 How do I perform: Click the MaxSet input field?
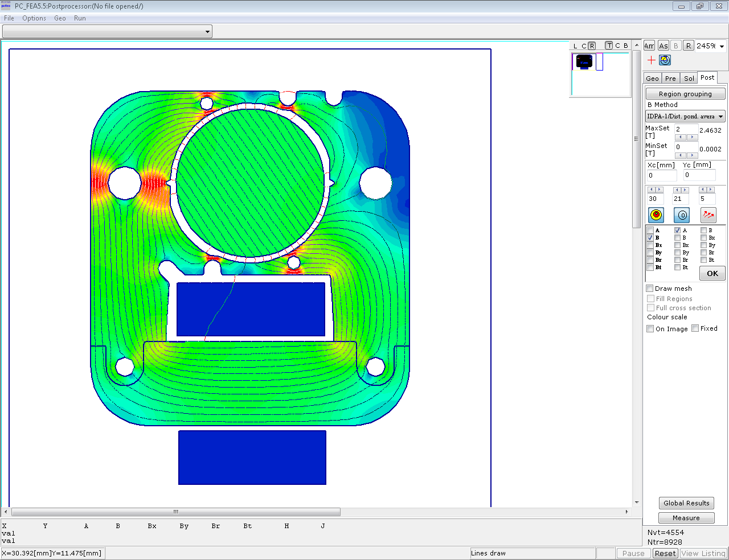[686, 129]
